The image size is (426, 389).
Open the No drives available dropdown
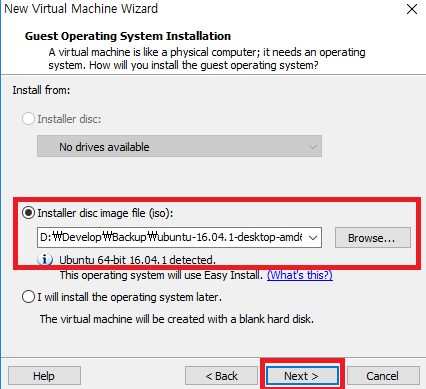(179, 146)
